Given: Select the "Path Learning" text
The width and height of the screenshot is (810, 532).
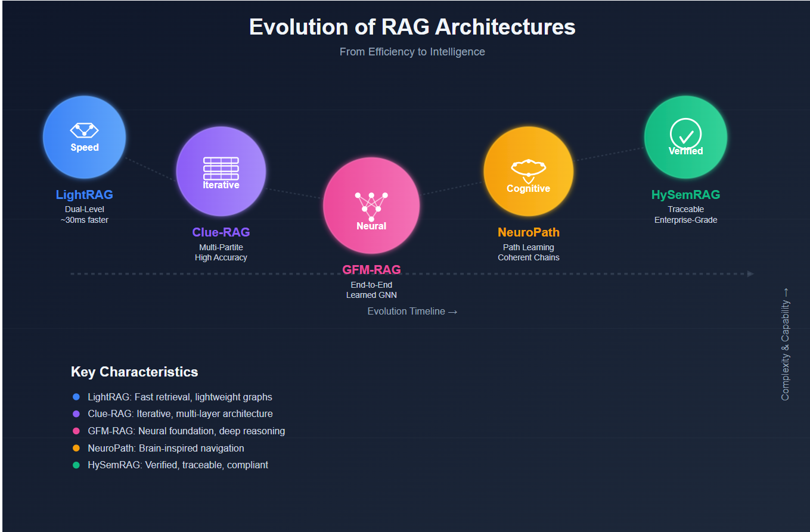Looking at the screenshot, I should (529, 247).
